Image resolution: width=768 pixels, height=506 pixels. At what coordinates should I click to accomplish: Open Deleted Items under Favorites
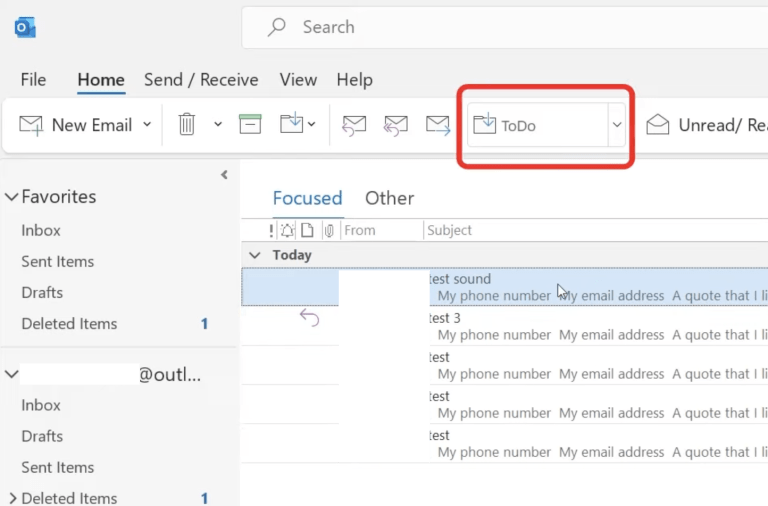coord(69,324)
